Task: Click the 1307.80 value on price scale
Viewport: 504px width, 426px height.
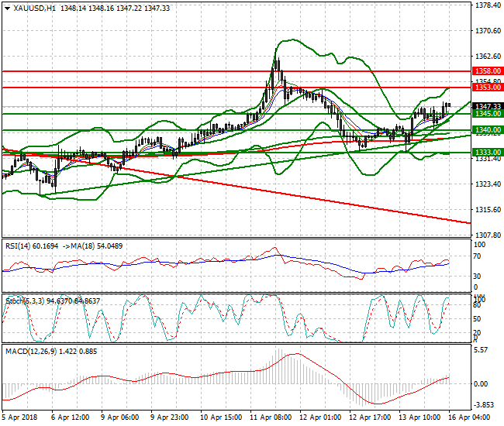Action: point(487,235)
